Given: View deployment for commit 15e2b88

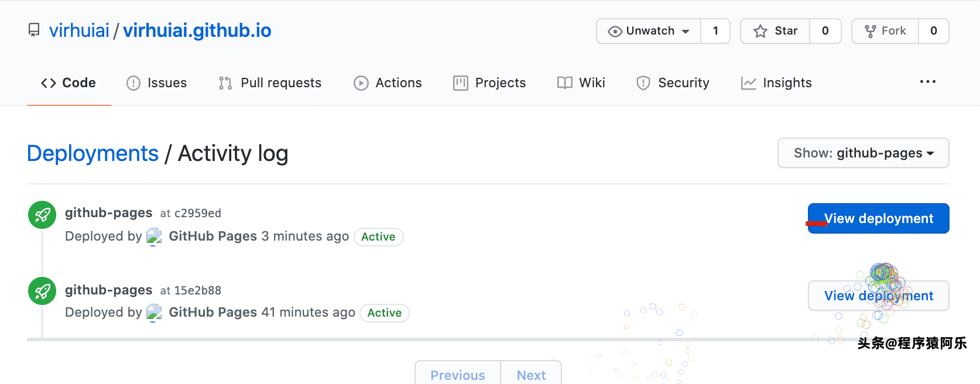Looking at the screenshot, I should 879,296.
